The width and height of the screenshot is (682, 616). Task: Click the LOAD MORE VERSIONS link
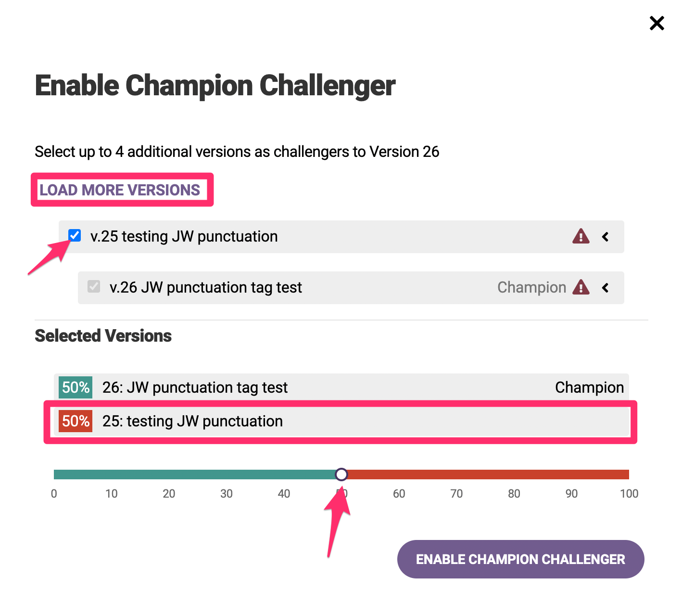pyautogui.click(x=120, y=190)
